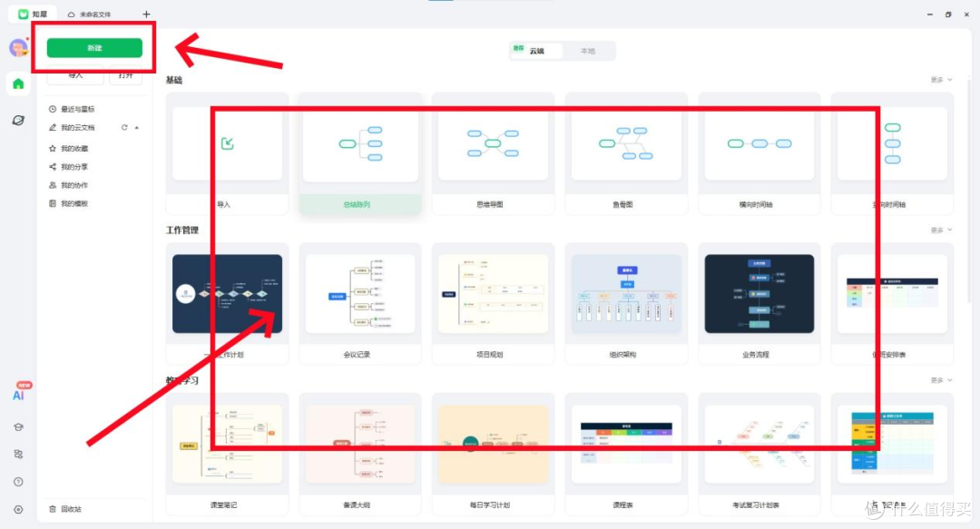Viewport: 980px width, 529px height.
Task: Click the 基础 section heading
Action: [173, 80]
